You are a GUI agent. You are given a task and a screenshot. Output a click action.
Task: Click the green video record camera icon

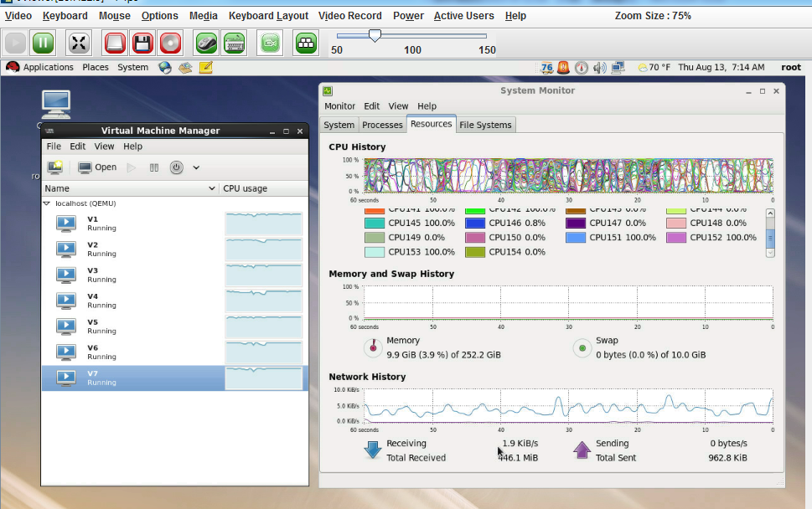tap(270, 43)
